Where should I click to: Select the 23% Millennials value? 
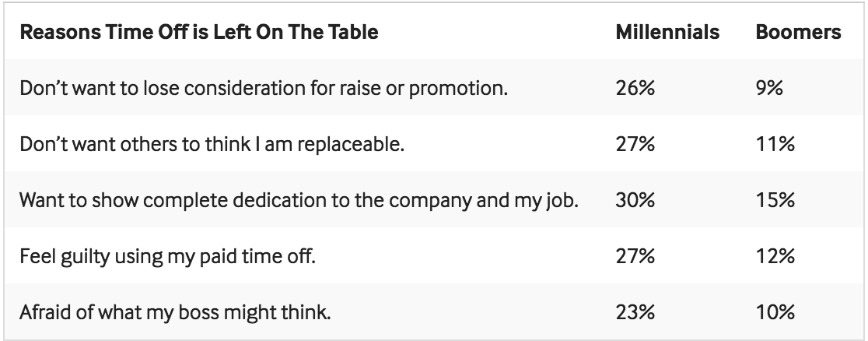[635, 312]
